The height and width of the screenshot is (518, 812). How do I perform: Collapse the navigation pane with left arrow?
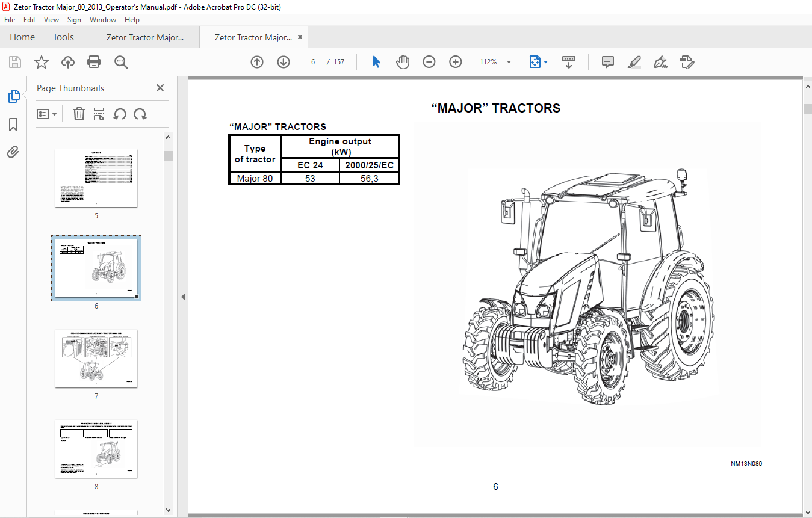(183, 297)
